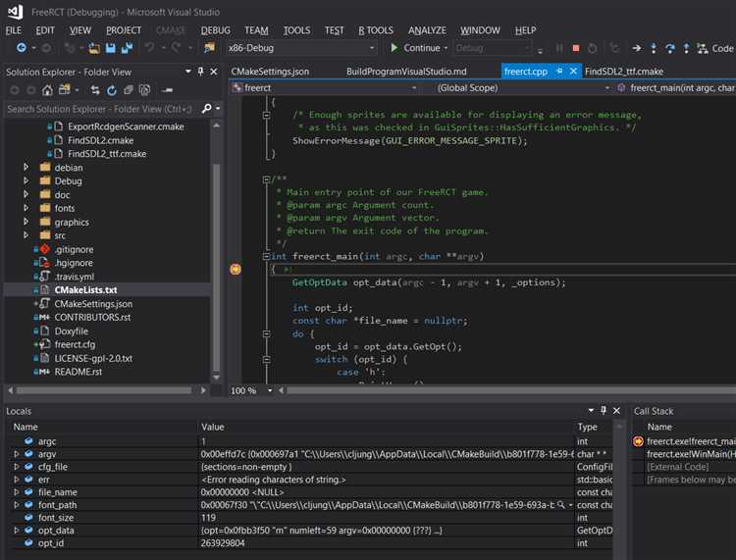Save the current file with the disk icon
The width and height of the screenshot is (736, 560).
click(110, 48)
